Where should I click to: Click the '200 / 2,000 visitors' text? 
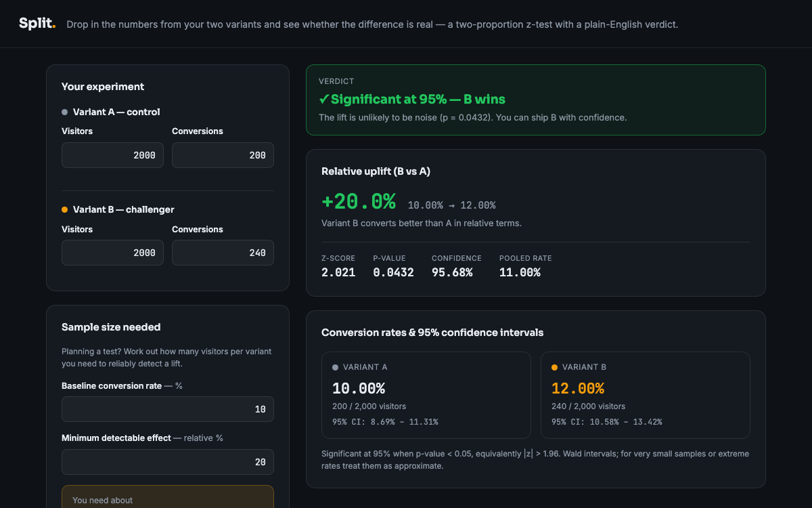(369, 406)
